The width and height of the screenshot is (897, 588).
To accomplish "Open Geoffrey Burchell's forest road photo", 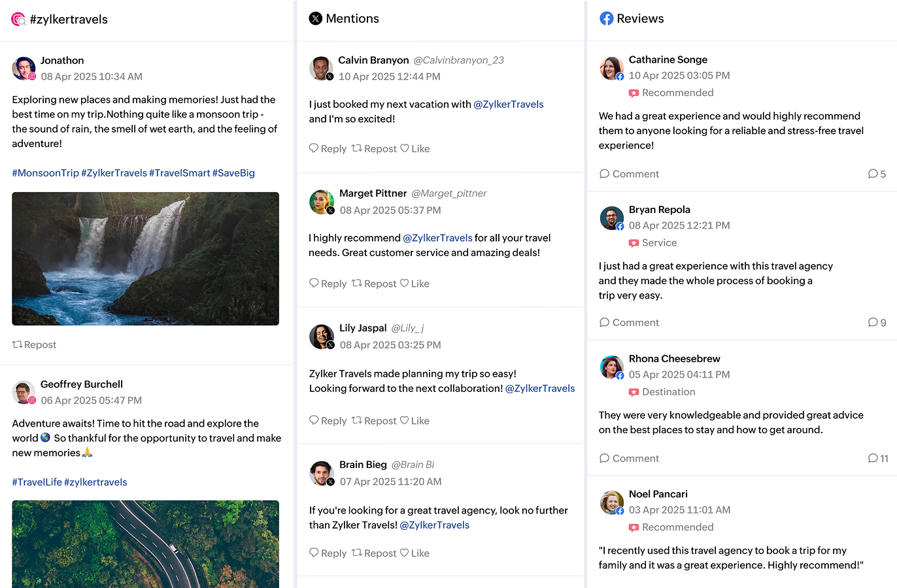I will click(145, 544).
